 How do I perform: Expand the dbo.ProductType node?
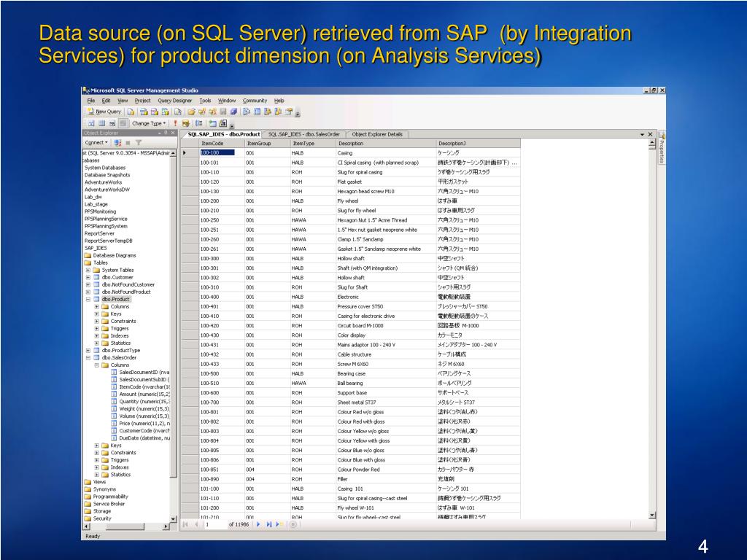pos(88,351)
